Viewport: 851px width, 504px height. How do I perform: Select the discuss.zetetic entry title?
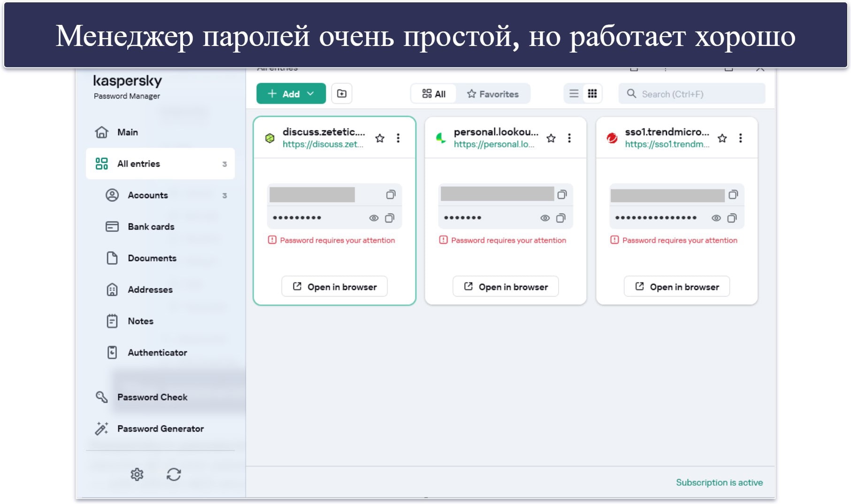[x=323, y=132]
